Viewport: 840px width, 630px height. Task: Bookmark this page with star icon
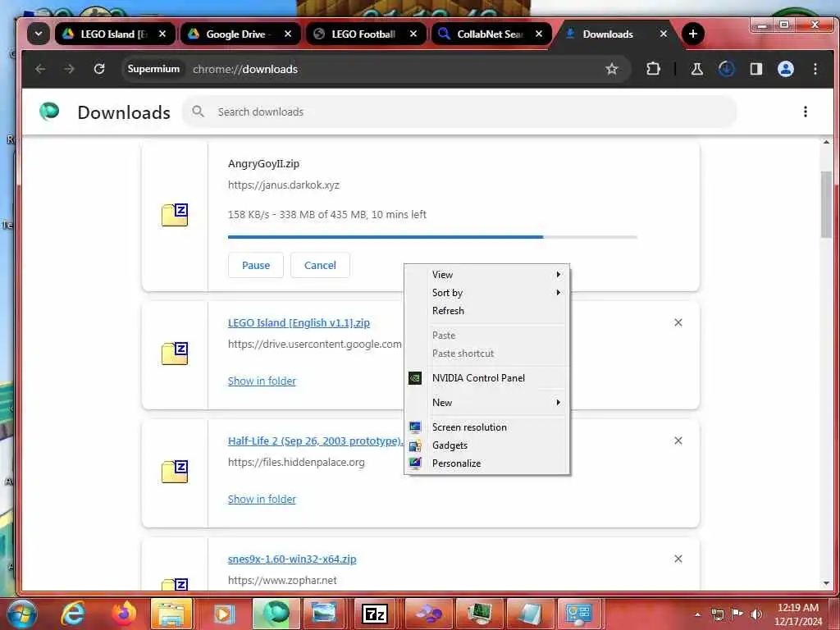click(611, 69)
